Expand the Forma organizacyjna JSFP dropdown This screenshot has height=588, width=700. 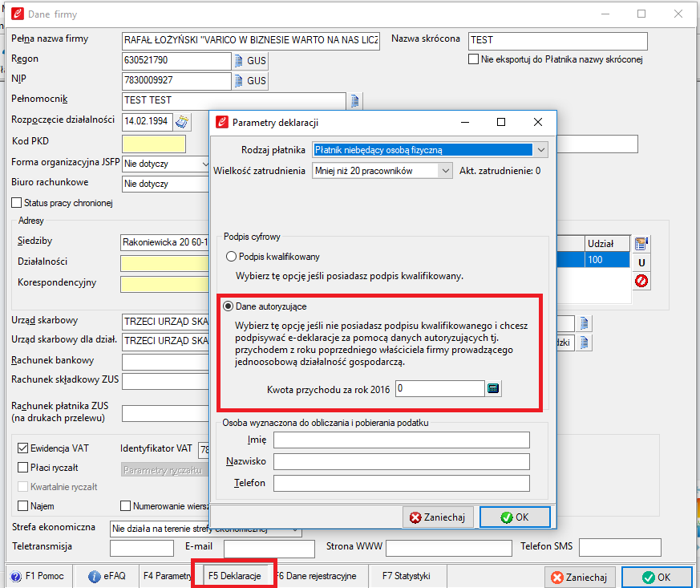(204, 164)
